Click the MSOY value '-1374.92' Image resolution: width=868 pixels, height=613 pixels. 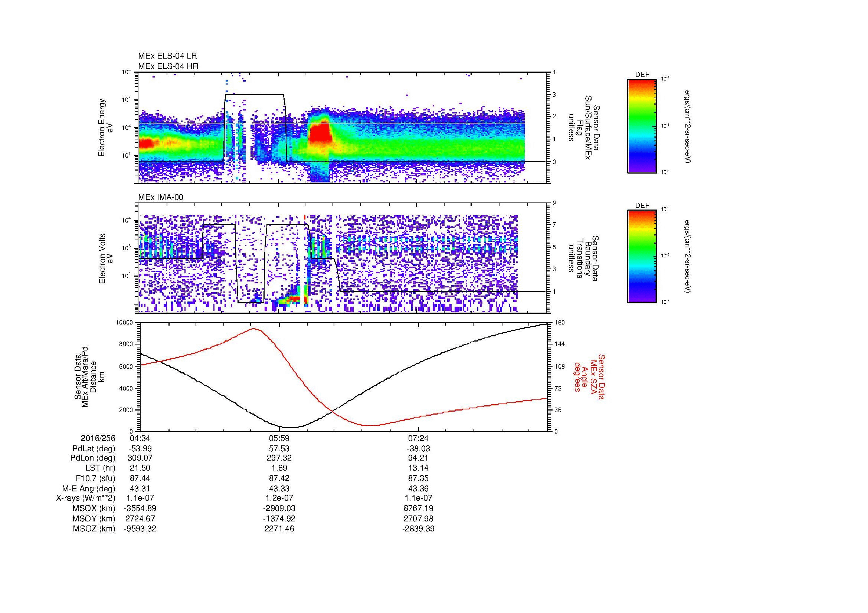tap(279, 518)
